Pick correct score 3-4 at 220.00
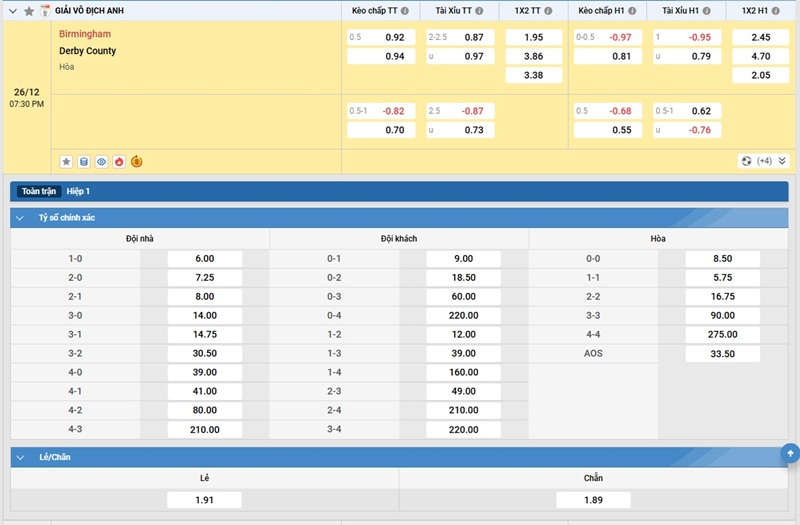This screenshot has width=800, height=525. [x=463, y=430]
